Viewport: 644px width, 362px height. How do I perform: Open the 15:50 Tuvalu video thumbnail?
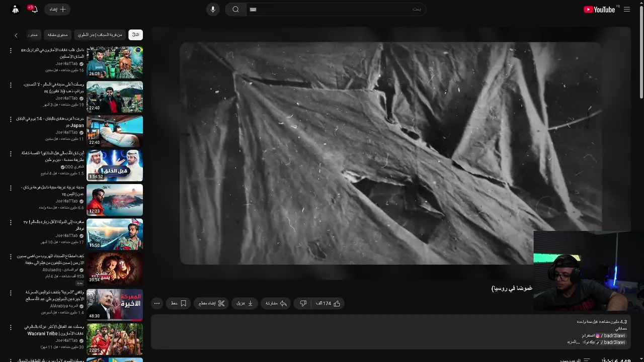coord(115,234)
